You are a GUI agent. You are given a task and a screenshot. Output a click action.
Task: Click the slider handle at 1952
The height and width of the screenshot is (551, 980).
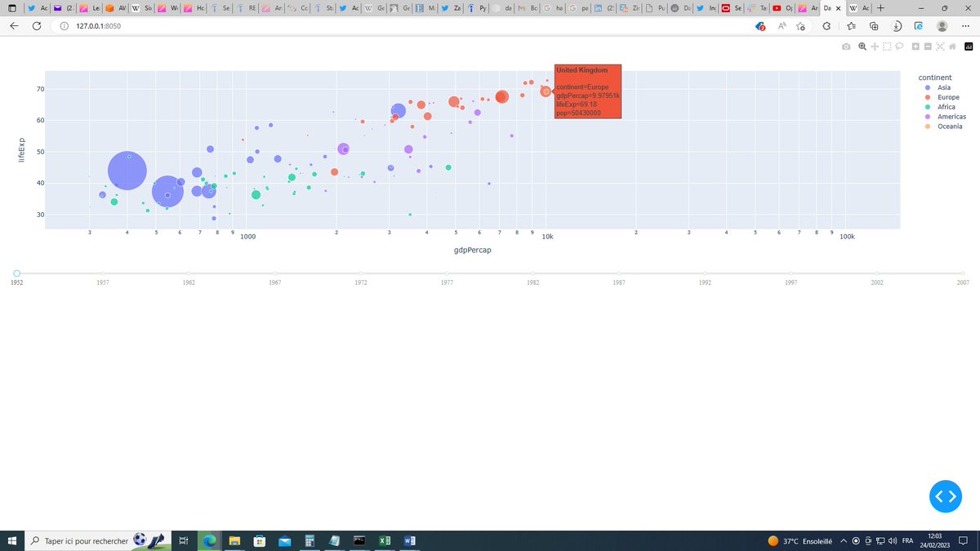(16, 273)
